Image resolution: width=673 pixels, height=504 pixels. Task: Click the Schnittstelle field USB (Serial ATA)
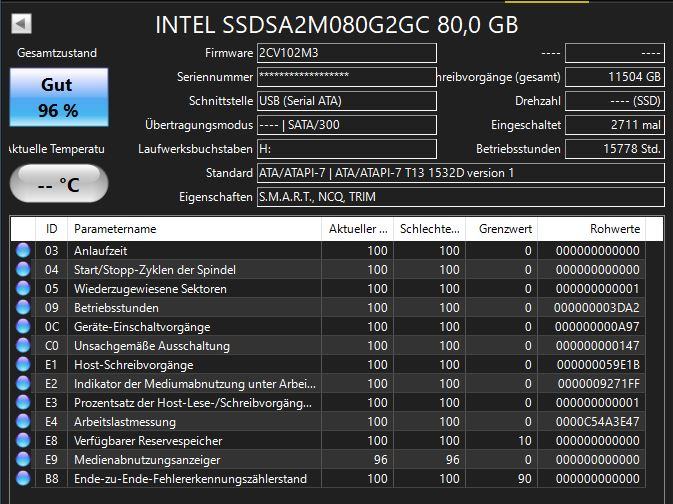(x=347, y=101)
